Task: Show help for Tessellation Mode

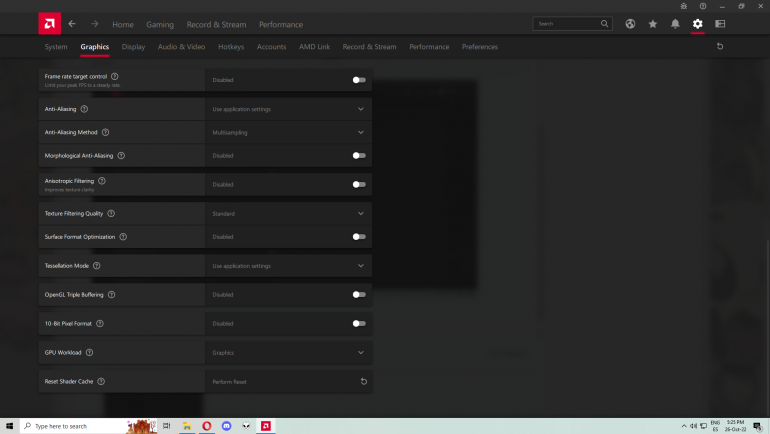Action: pyautogui.click(x=96, y=266)
